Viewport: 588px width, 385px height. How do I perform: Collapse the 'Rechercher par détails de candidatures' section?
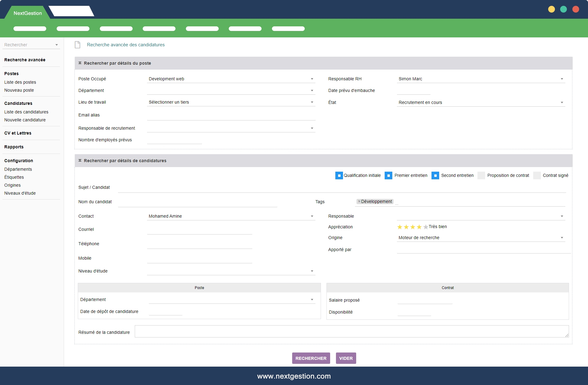point(80,161)
